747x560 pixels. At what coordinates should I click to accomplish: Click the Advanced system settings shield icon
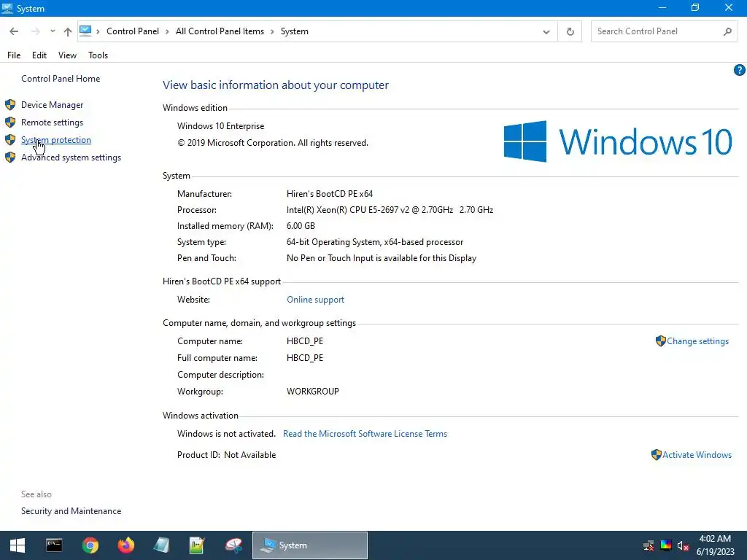point(10,157)
